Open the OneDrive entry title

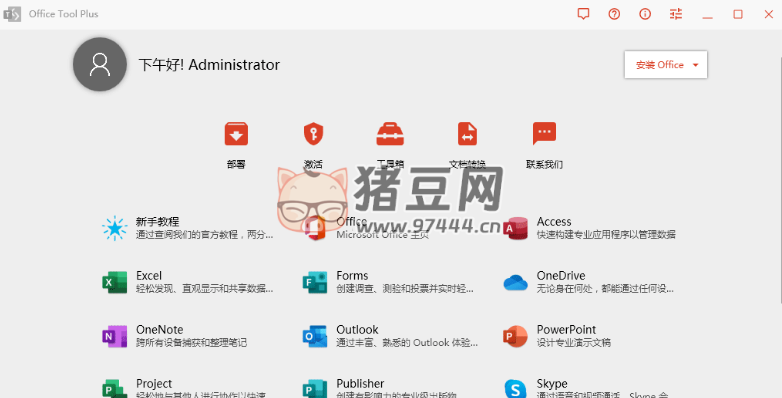561,275
